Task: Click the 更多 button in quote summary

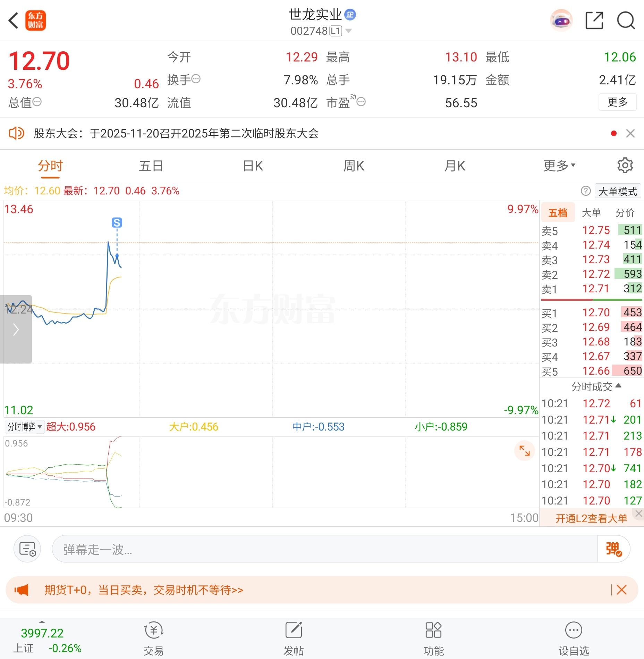Action: coord(617,102)
